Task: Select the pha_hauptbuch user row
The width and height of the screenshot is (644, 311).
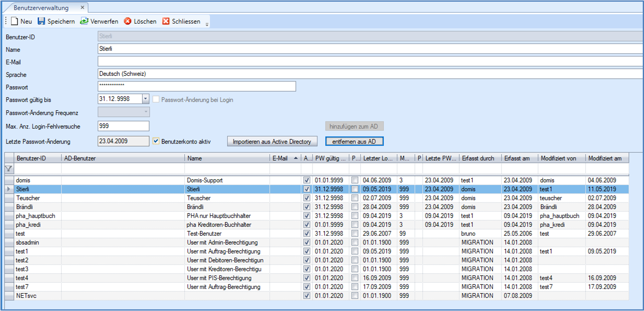Action: click(35, 216)
